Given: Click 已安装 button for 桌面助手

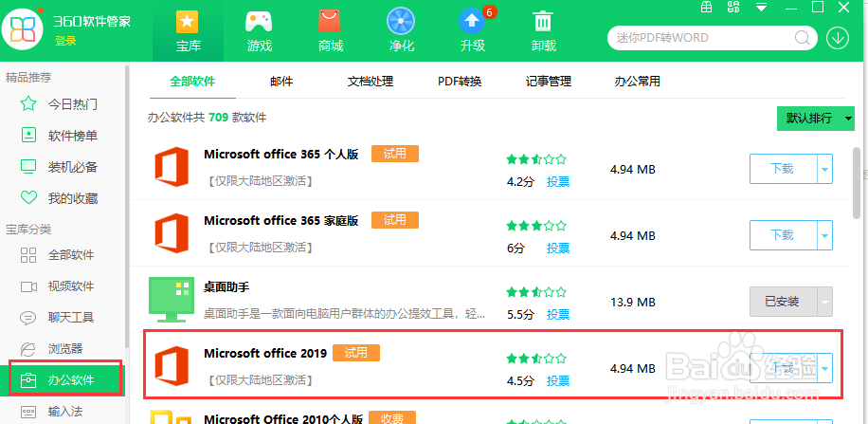Looking at the screenshot, I should pyautogui.click(x=784, y=302).
